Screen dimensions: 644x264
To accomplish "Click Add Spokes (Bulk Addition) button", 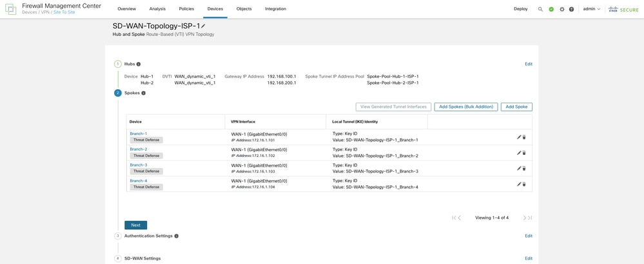I will click(466, 107).
